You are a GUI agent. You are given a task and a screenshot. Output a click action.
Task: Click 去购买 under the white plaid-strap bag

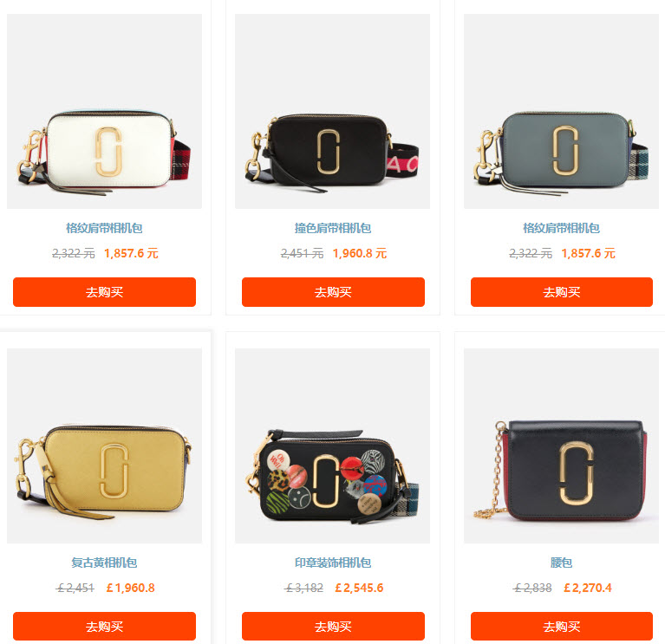point(104,292)
